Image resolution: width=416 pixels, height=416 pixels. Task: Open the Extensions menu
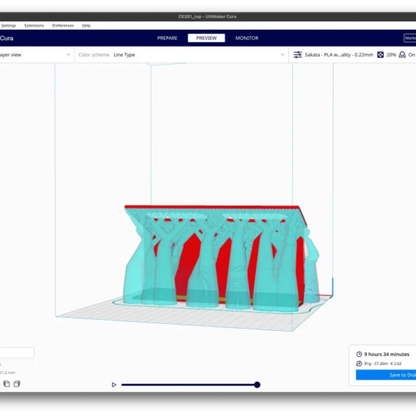click(34, 25)
